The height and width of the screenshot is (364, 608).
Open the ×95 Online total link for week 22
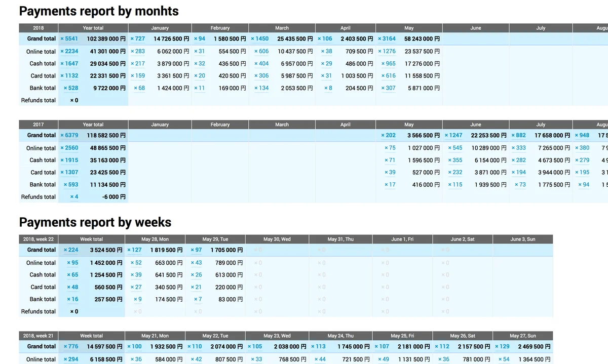click(x=72, y=262)
